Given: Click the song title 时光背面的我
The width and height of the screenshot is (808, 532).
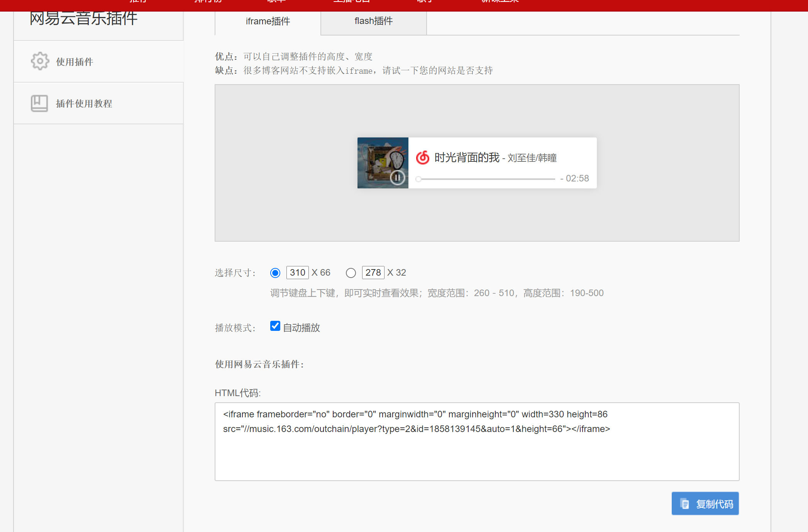Looking at the screenshot, I should pos(467,158).
